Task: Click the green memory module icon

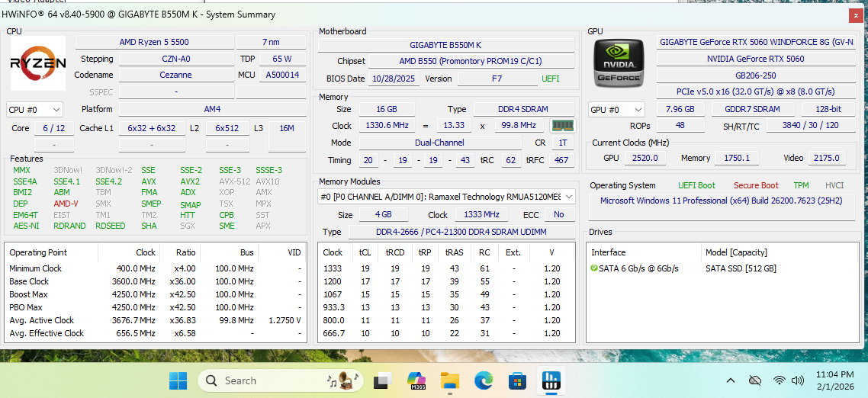Action: [562, 126]
